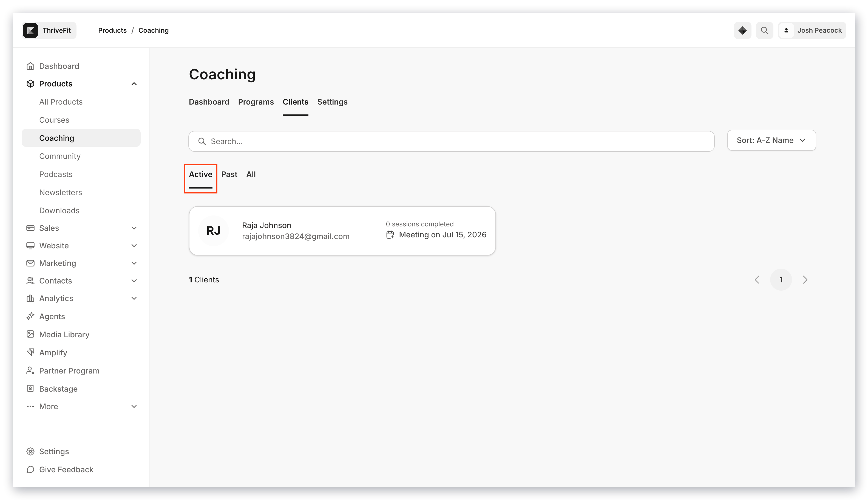The image size is (868, 500).
Task: Open the Coaching Settings tab
Action: click(332, 102)
